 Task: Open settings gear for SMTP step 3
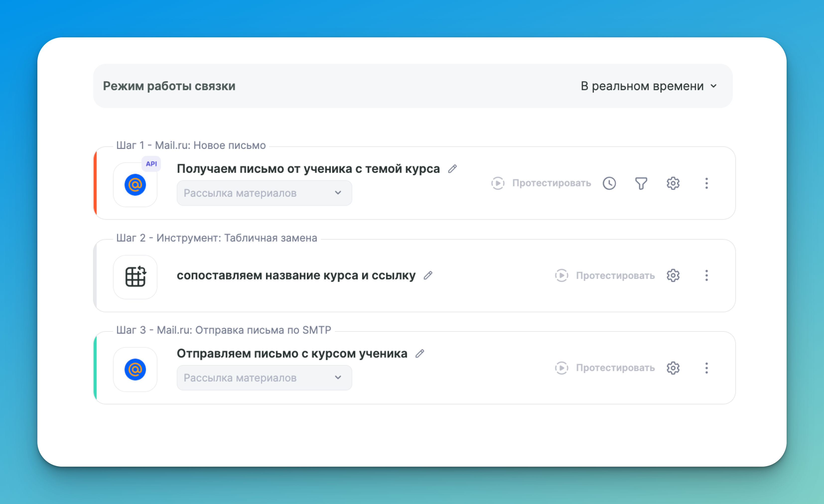pos(673,368)
